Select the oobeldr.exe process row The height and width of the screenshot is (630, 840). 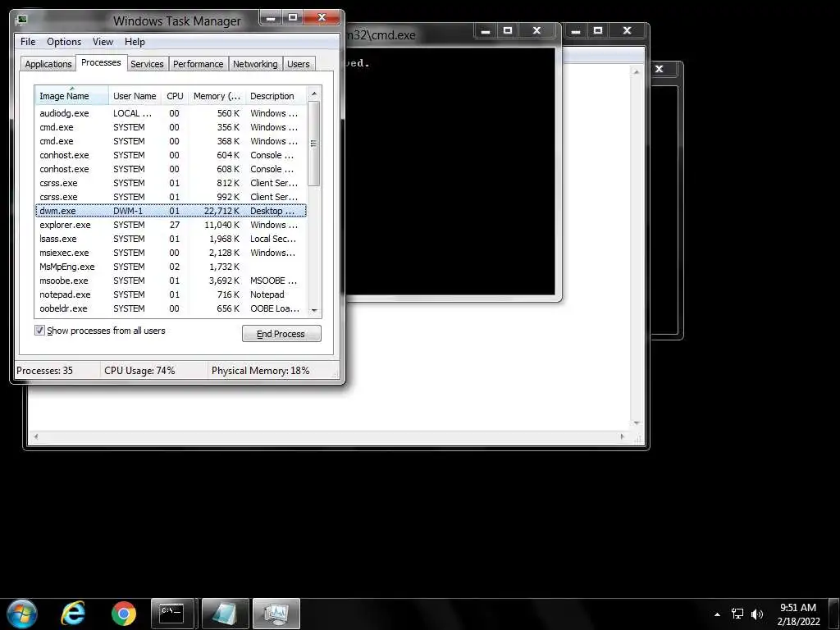[x=171, y=308]
